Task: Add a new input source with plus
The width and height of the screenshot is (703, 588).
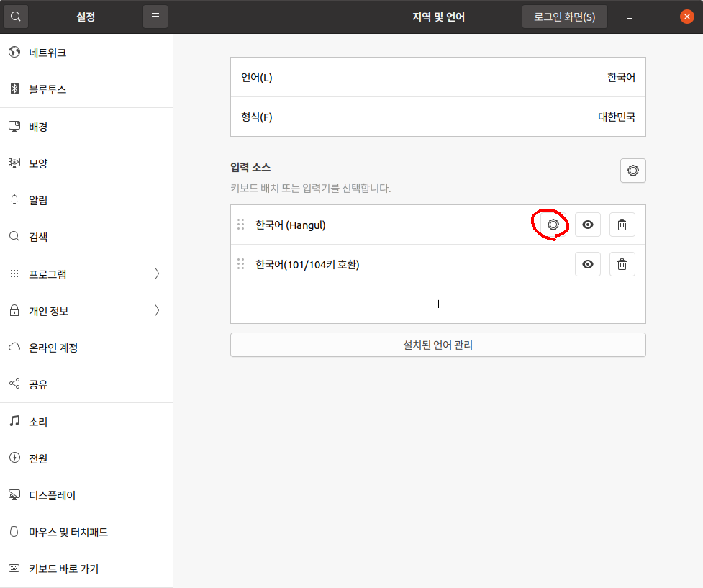Action: point(438,304)
